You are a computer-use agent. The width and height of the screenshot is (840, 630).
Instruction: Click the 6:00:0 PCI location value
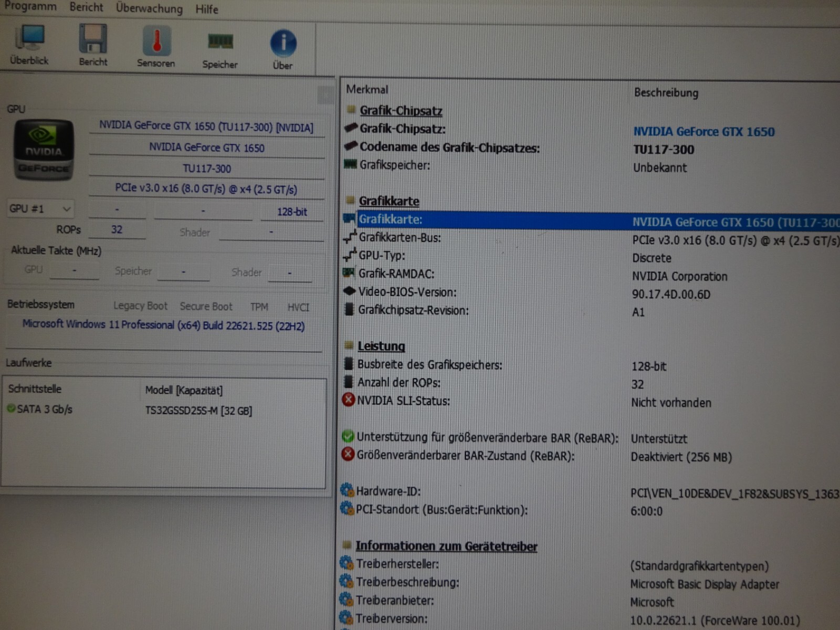pos(646,511)
